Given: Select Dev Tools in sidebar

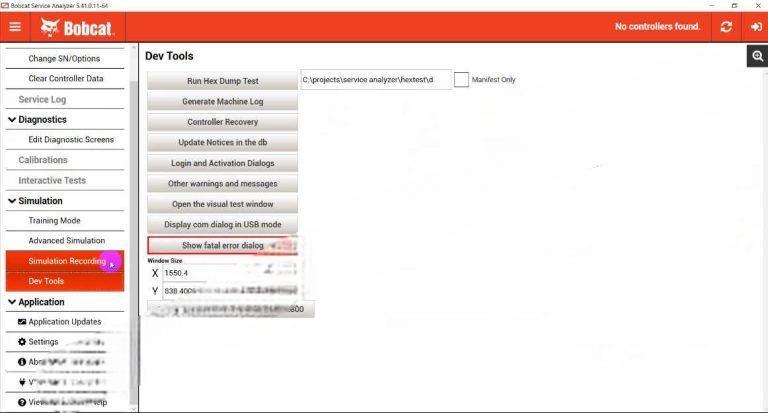Looking at the screenshot, I should [65, 281].
